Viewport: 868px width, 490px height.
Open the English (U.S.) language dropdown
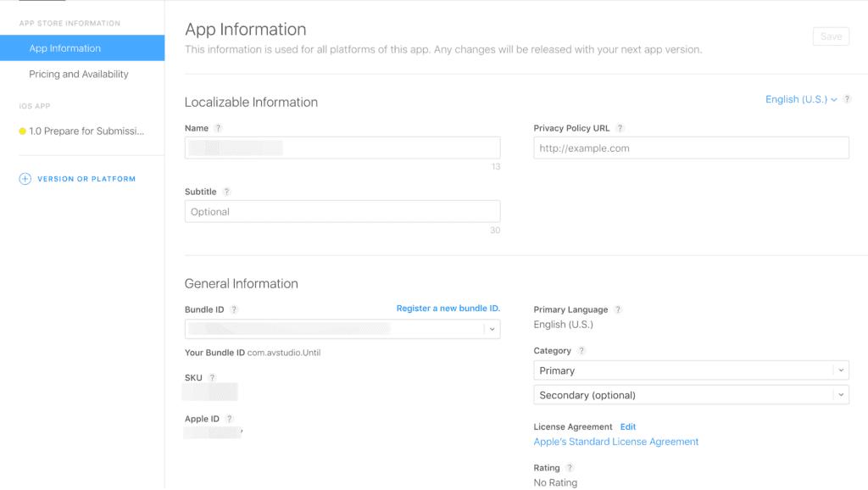[x=801, y=100]
